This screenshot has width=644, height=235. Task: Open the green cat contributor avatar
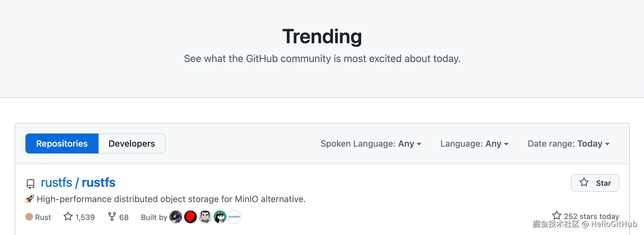click(x=220, y=217)
